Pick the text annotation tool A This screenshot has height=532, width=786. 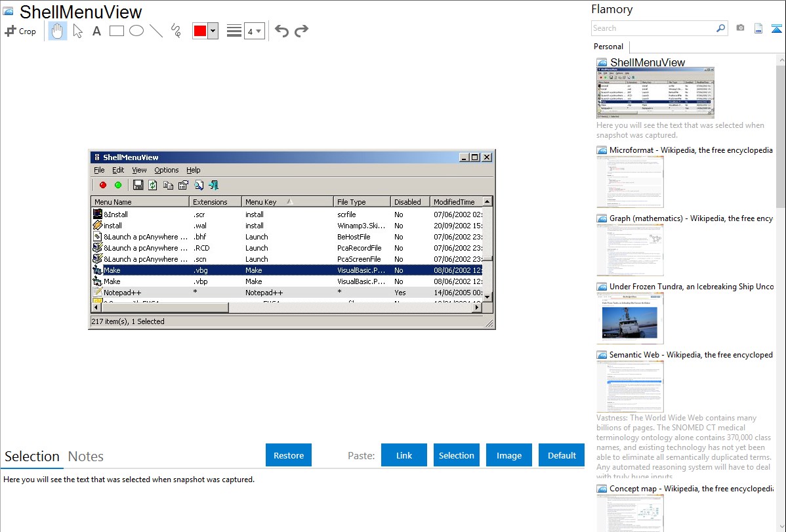(x=96, y=31)
